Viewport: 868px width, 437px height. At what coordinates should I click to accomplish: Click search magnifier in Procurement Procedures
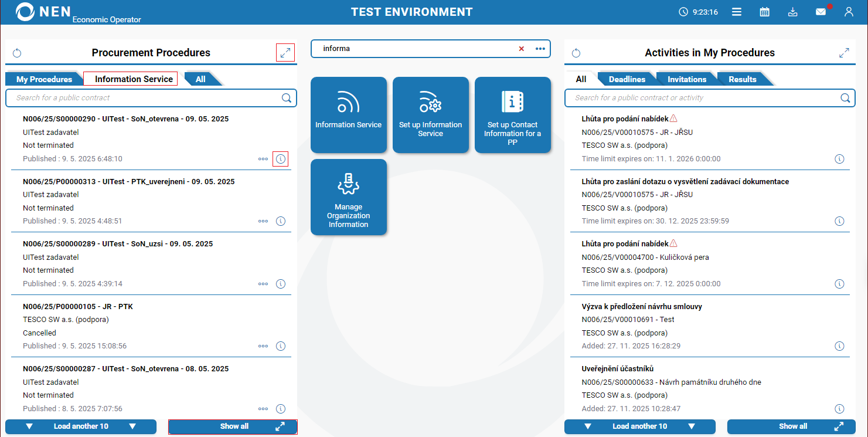point(287,98)
